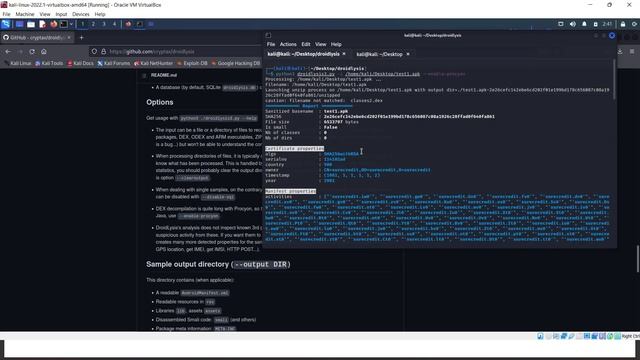This screenshot has width=640, height=360.
Task: Open Exploit-DB bookmark
Action: [x=192, y=63]
